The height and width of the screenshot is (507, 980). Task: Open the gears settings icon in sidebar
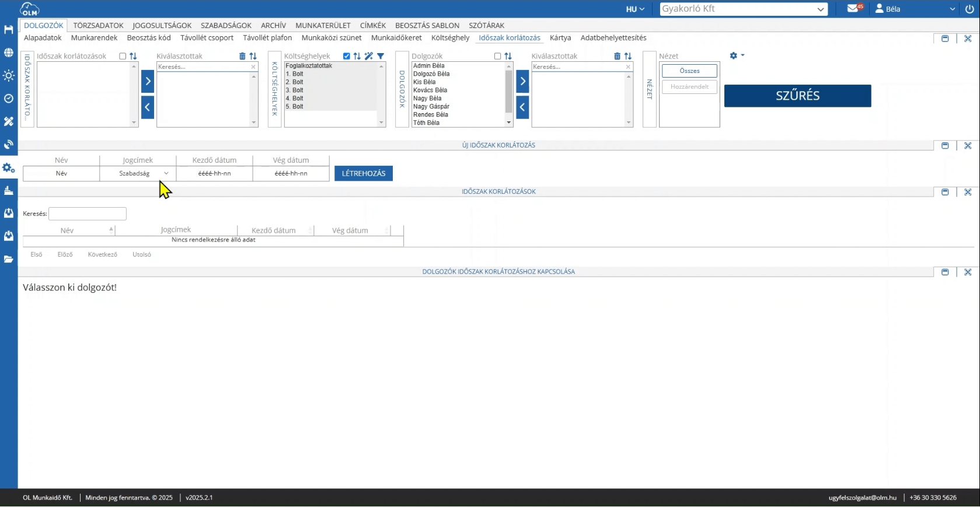tap(9, 168)
